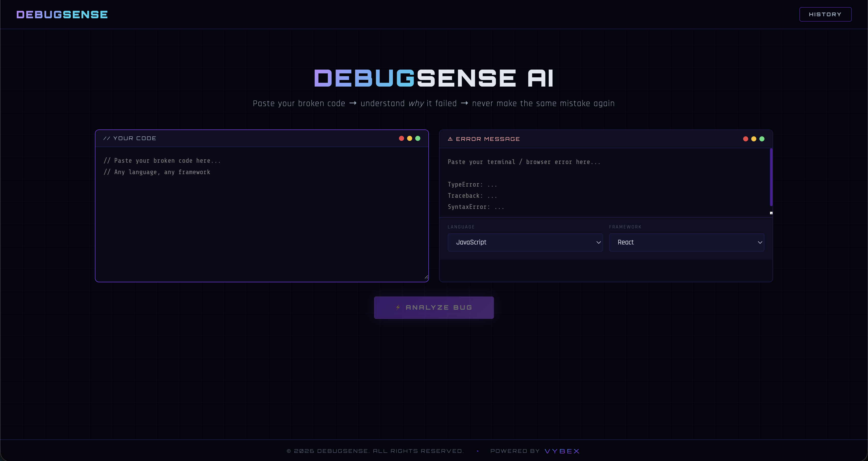Click the DEBUGSENSE logo in the header

pyautogui.click(x=62, y=14)
